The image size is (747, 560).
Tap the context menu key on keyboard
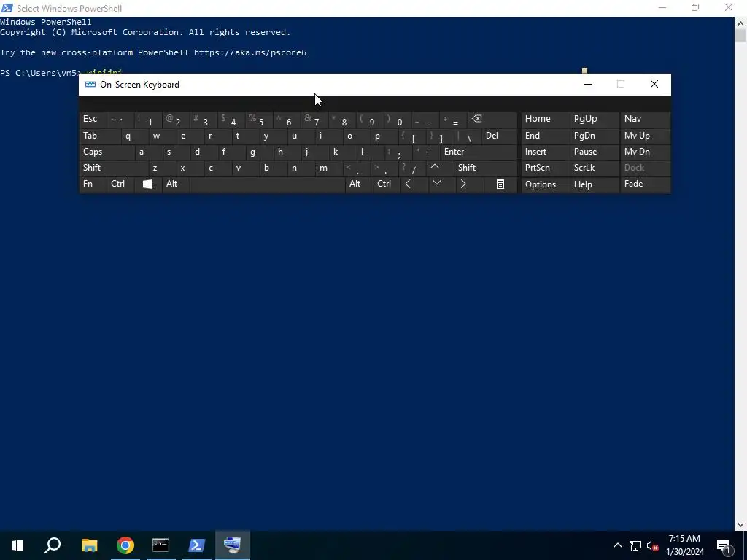click(500, 184)
